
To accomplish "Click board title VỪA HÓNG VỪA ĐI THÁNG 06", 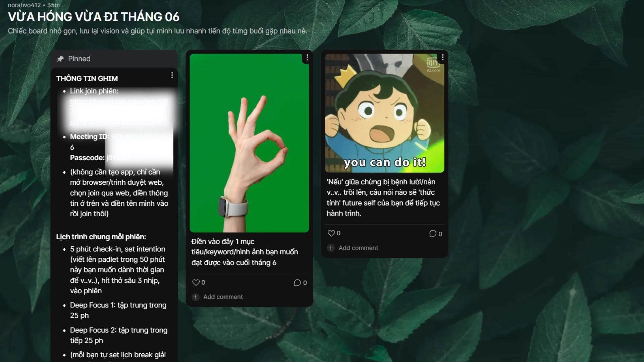I will [x=94, y=17].
